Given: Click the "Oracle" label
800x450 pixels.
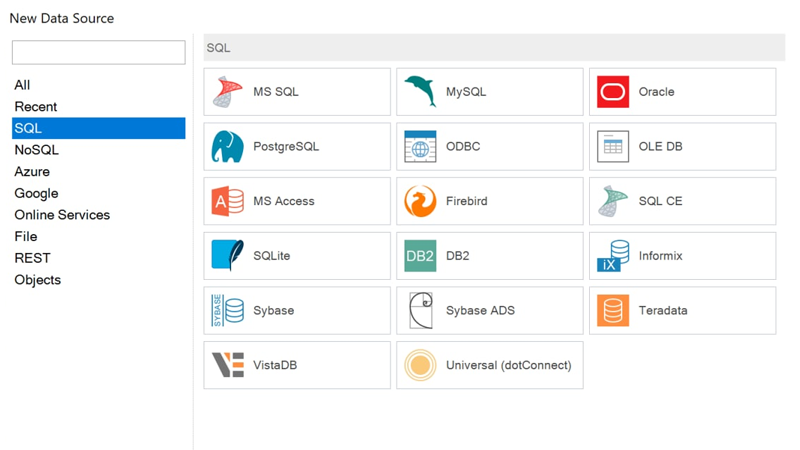Looking at the screenshot, I should (x=657, y=92).
